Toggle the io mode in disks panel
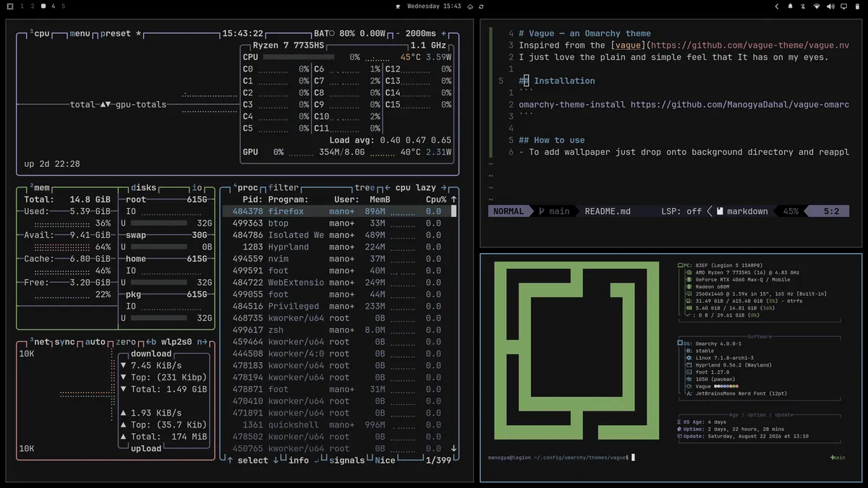 pyautogui.click(x=197, y=188)
